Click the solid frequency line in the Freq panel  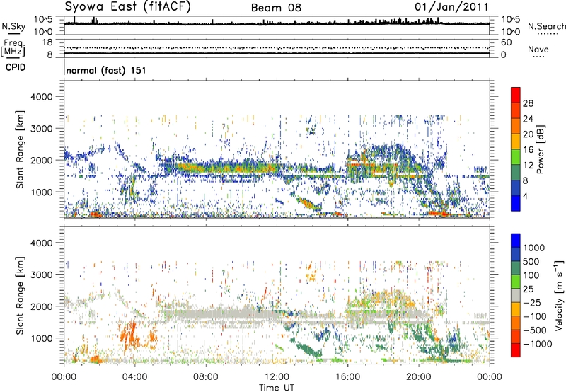click(x=277, y=53)
